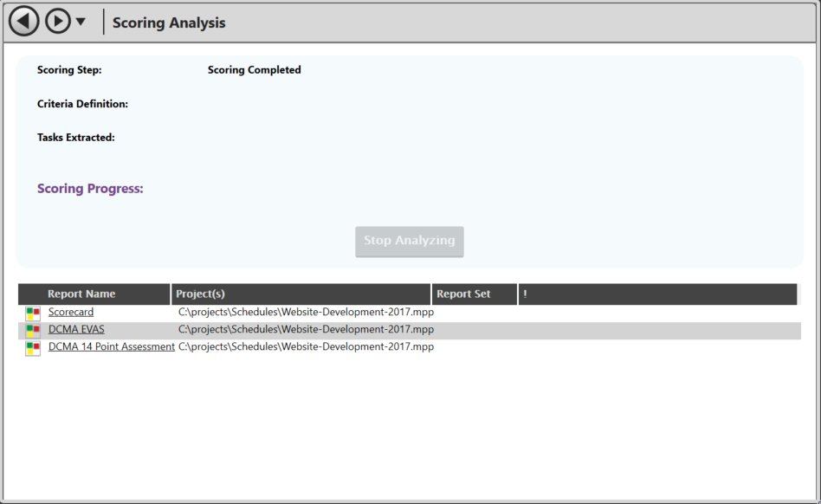Select project path in DCMA 14 Point row
This screenshot has height=504, width=821.
[306, 346]
